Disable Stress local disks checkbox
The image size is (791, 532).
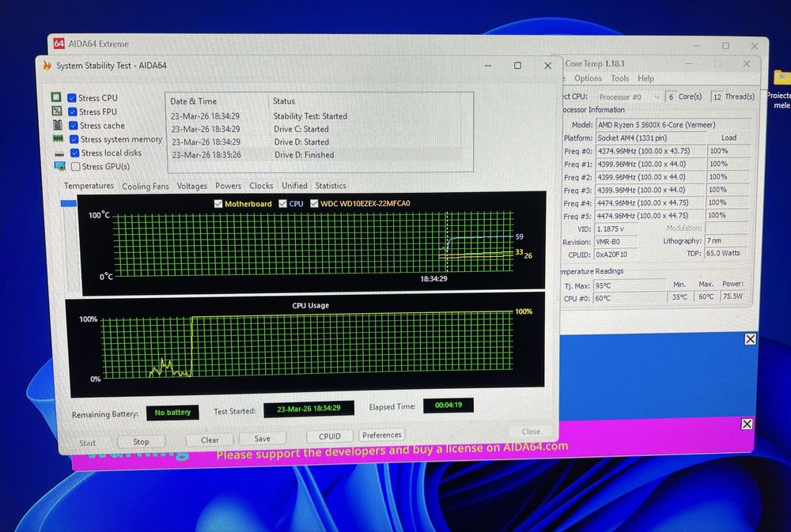pyautogui.click(x=74, y=153)
